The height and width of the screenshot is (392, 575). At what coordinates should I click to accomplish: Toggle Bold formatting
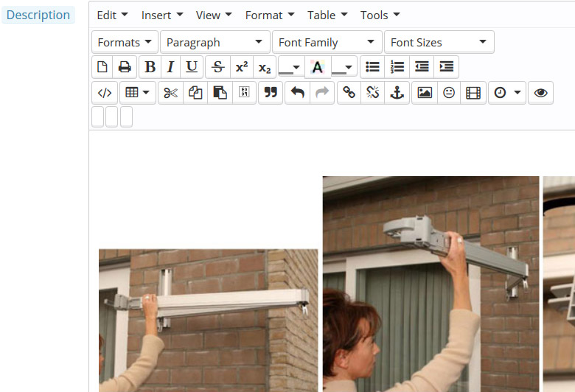150,67
